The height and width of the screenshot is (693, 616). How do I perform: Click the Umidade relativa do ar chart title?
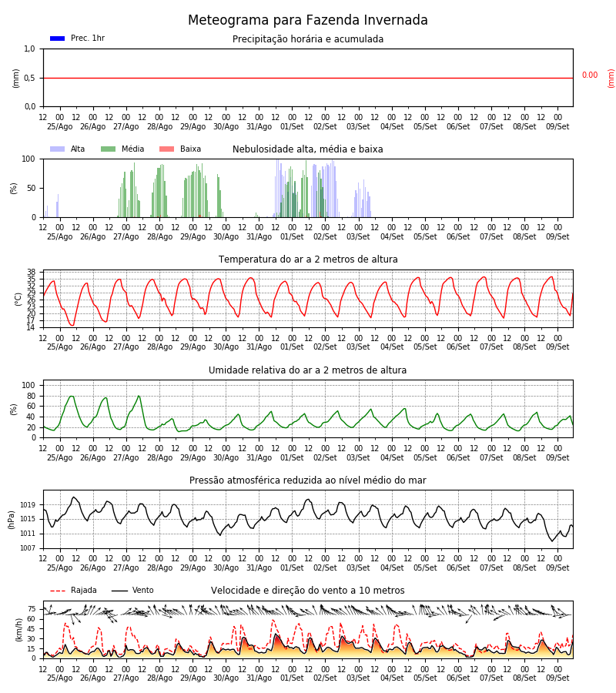coord(308,370)
